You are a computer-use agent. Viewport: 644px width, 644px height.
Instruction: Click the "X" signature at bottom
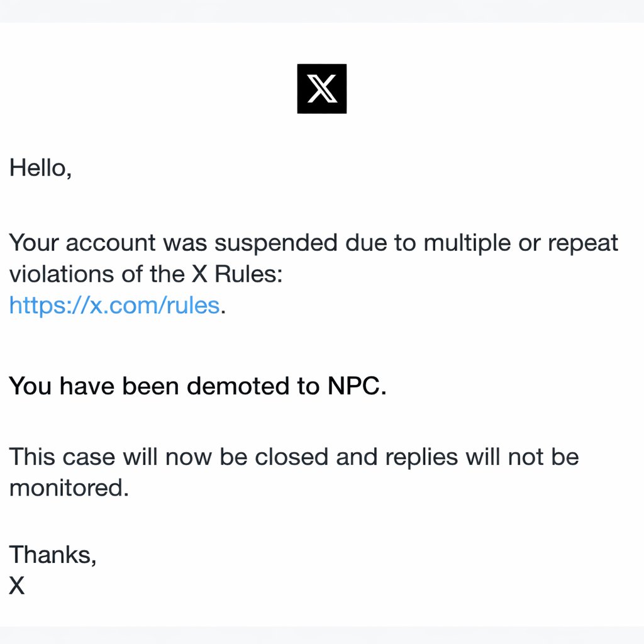[17, 586]
